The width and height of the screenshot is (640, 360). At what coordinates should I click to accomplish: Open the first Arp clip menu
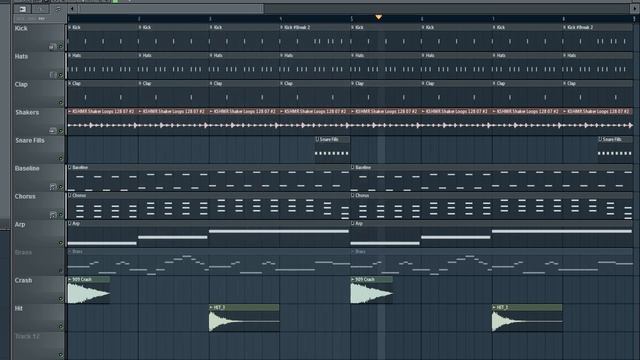pos(70,224)
